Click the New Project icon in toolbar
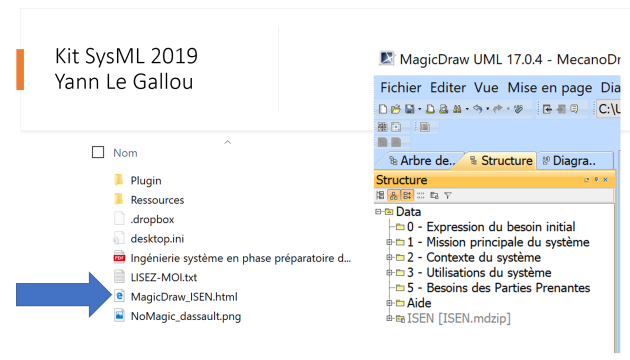This screenshot has width=630, height=360. 383,109
